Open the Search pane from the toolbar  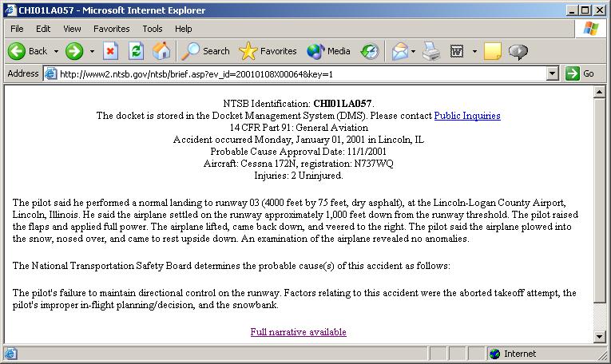(206, 51)
